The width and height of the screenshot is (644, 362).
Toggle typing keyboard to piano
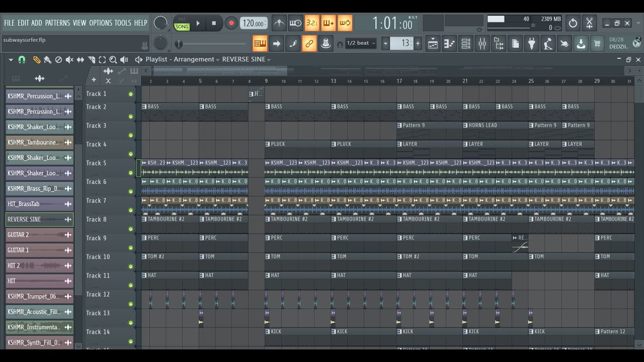260,44
